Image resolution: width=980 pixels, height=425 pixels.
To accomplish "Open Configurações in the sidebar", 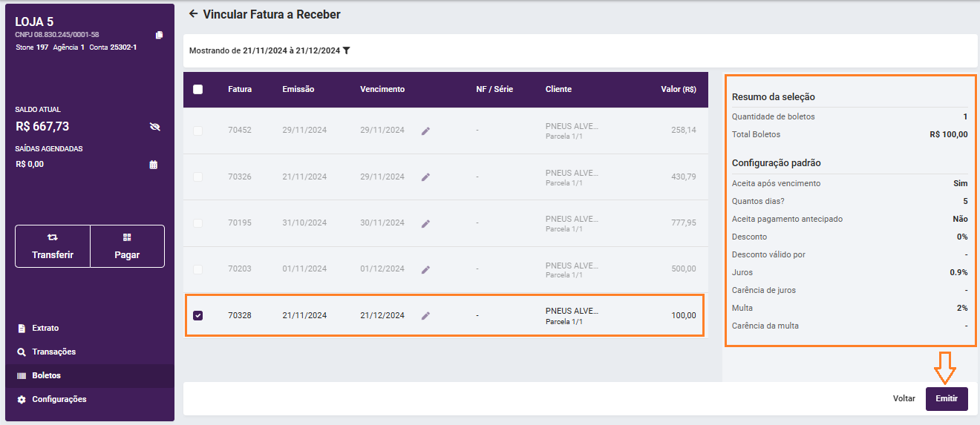I will pyautogui.click(x=59, y=399).
